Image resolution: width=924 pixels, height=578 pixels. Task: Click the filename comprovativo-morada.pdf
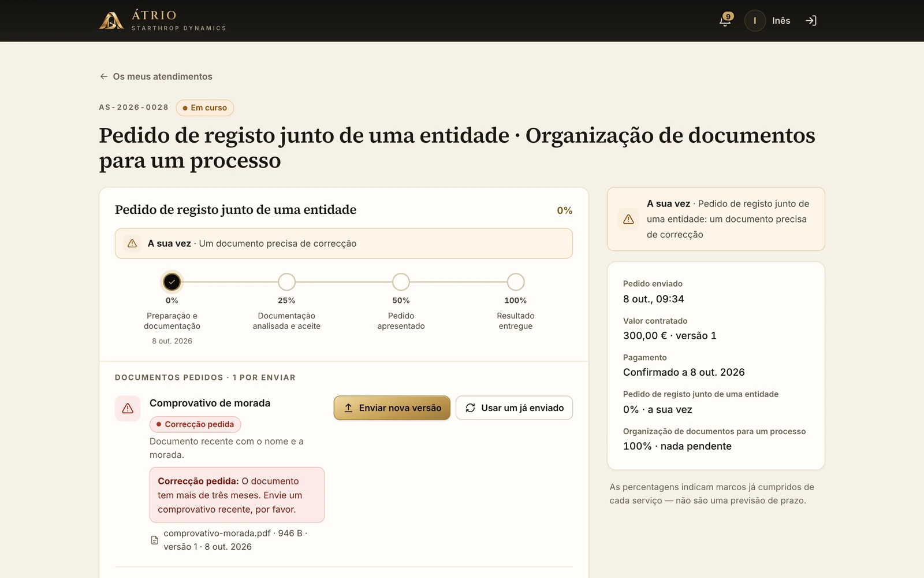(x=217, y=533)
